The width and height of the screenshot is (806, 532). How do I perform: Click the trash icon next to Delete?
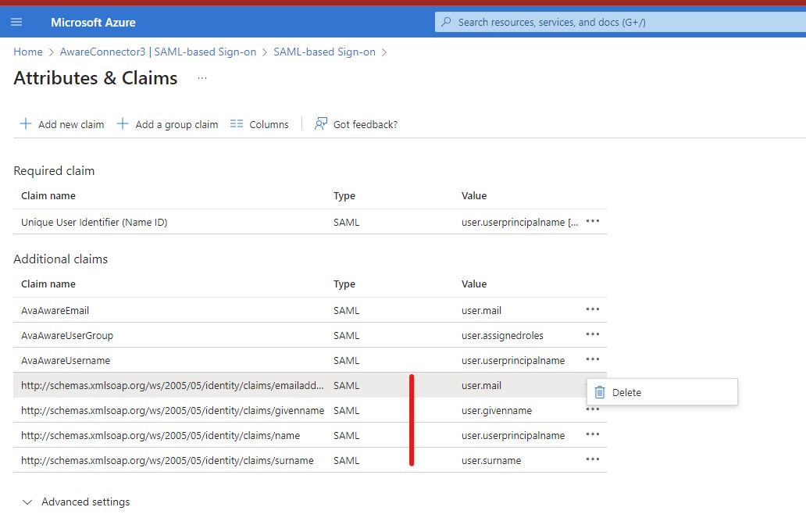599,391
